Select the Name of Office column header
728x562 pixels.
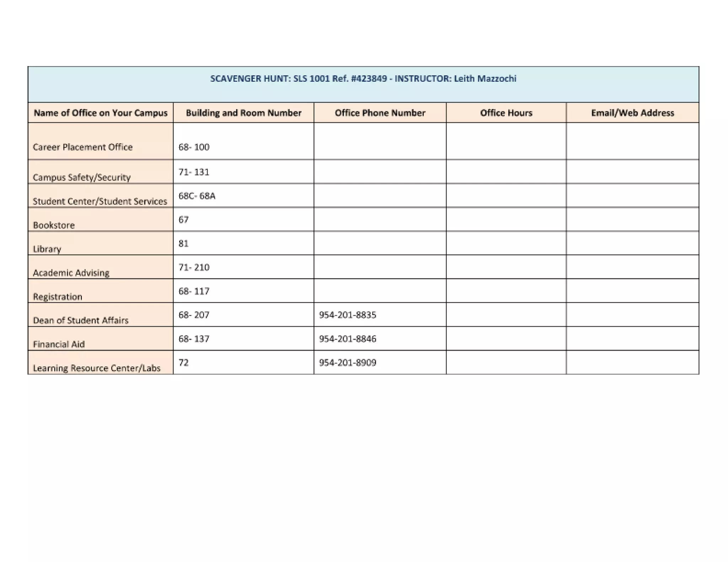[101, 113]
